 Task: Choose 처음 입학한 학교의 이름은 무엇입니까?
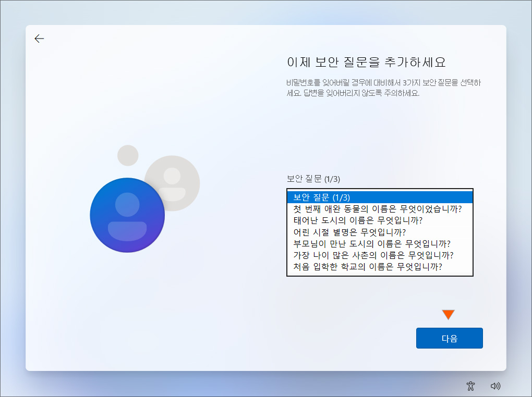click(380, 267)
